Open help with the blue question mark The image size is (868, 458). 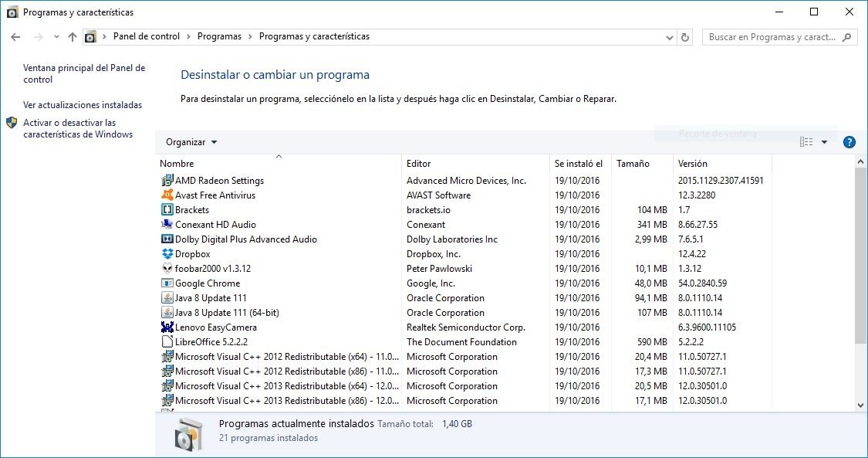pyautogui.click(x=849, y=142)
